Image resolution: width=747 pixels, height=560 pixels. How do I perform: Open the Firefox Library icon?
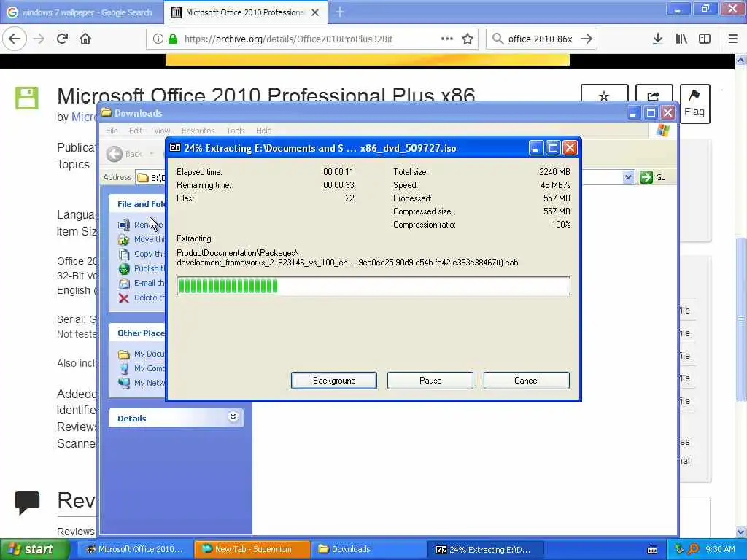(681, 39)
